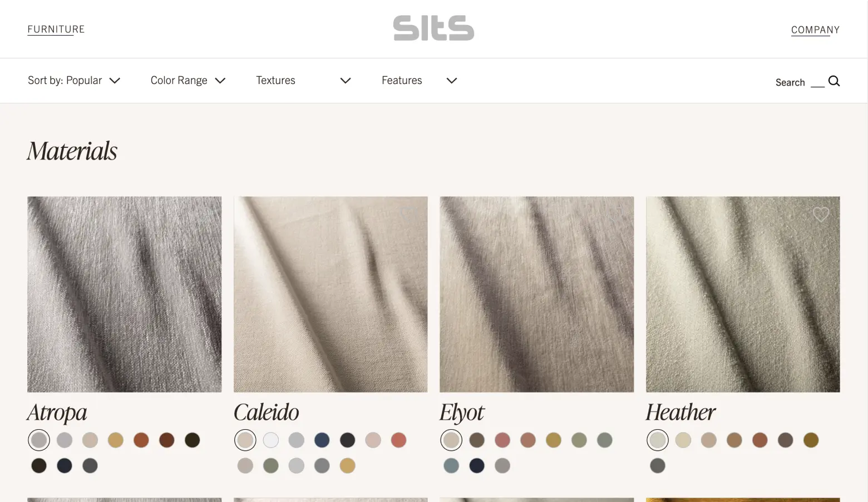Screen dimensions: 868x502
Task: Click the Sits logo
Action: pyautogui.click(x=433, y=28)
